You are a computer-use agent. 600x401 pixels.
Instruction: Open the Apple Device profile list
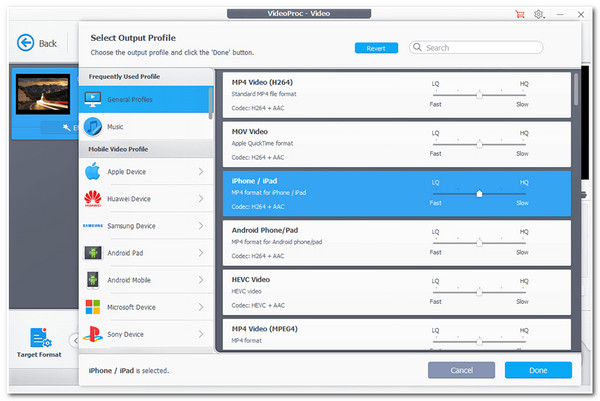coord(146,171)
